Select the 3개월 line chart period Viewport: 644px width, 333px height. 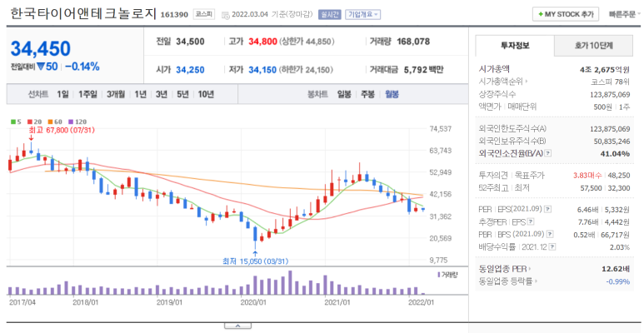tap(117, 94)
